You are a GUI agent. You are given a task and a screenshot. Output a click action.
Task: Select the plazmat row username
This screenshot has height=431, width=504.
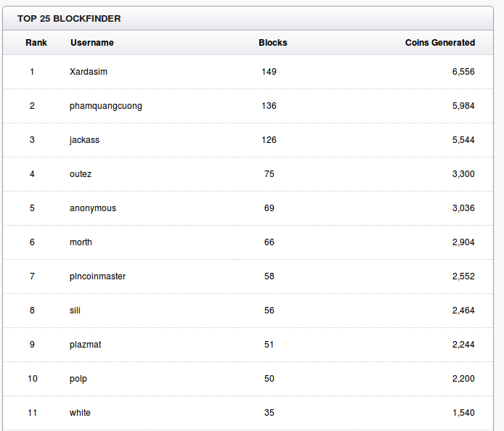85,345
